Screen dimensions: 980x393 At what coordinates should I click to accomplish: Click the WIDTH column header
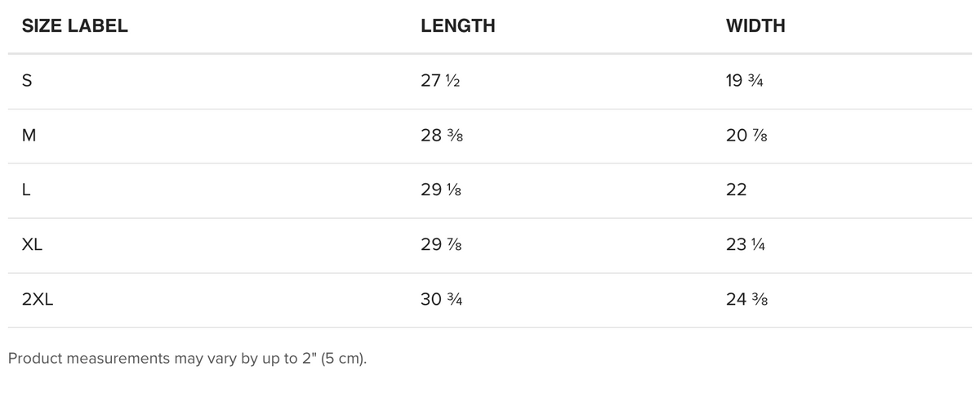click(x=755, y=26)
